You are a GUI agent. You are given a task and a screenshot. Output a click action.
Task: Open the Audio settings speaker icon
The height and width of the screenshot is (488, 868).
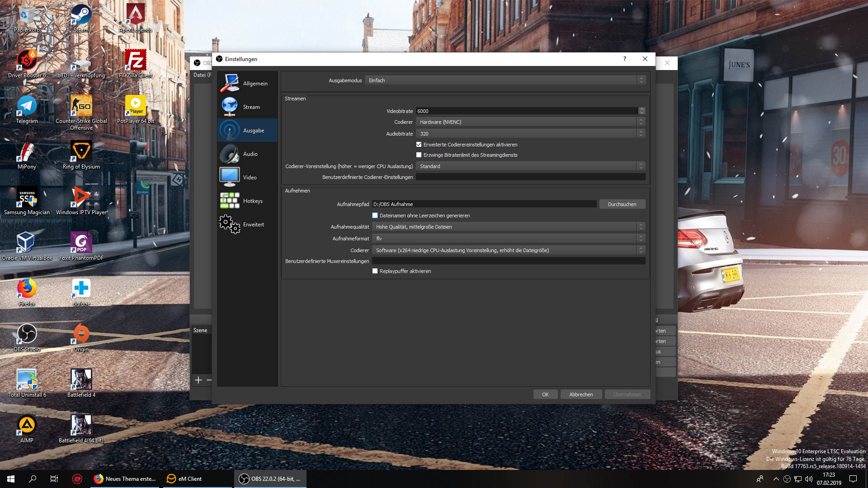coord(230,154)
